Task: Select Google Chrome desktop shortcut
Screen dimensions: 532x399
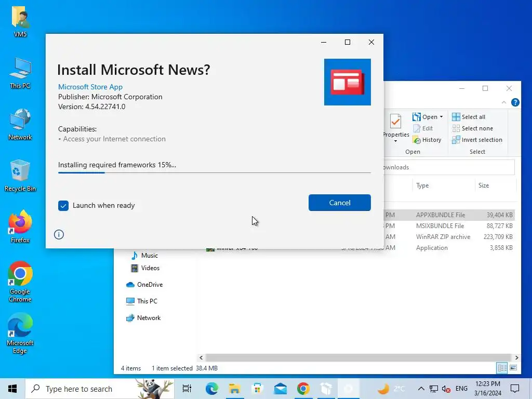Action: [x=20, y=282]
